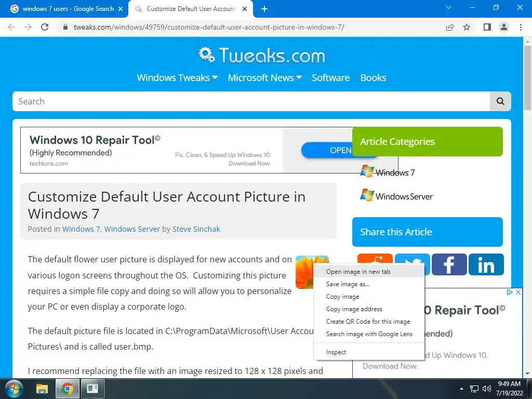Show hidden tray icons arrow
Viewport: 532px width, 399px height.
pos(461,389)
